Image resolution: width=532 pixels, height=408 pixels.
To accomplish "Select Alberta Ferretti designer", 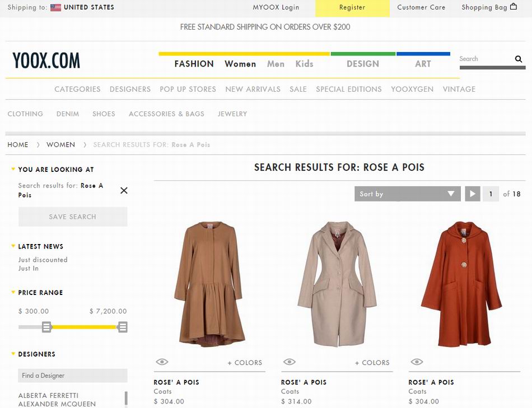I will (48, 396).
